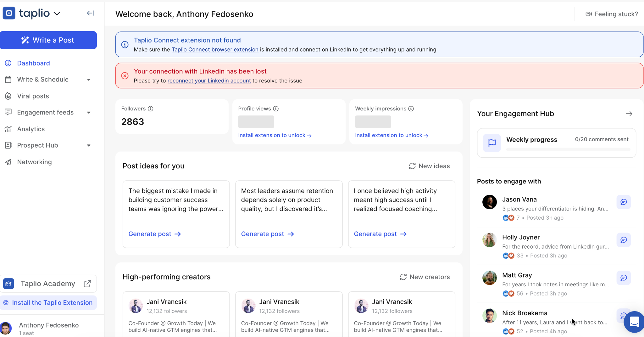
Task: Click Install the Taplio Extension
Action: 48,303
